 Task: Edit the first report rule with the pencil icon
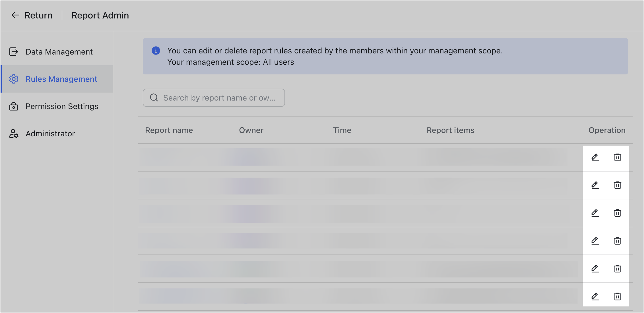pyautogui.click(x=595, y=157)
